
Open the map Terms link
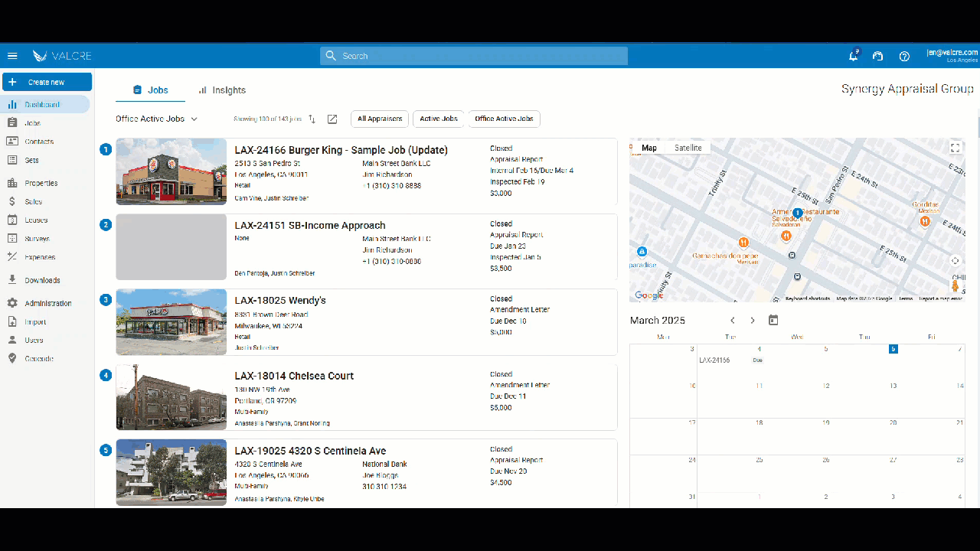tap(906, 298)
